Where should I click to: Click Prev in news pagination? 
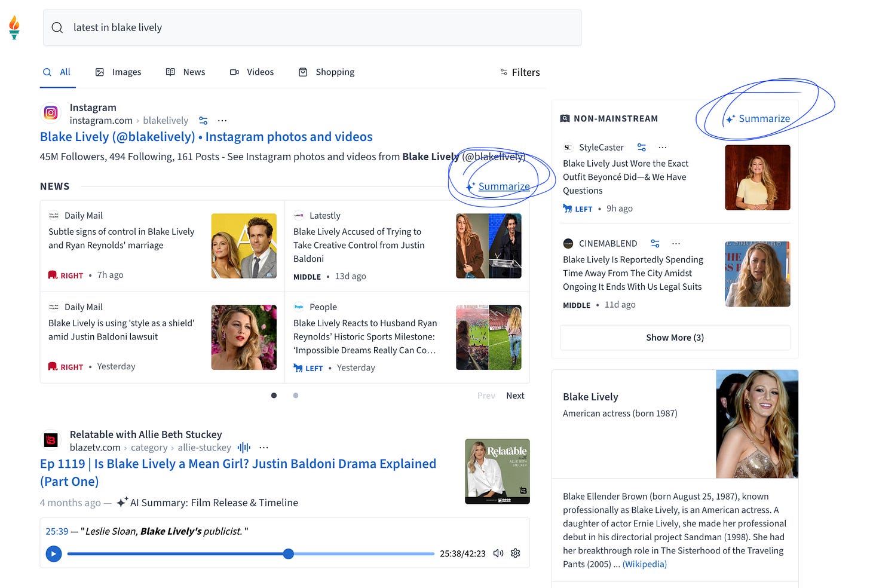pos(486,396)
